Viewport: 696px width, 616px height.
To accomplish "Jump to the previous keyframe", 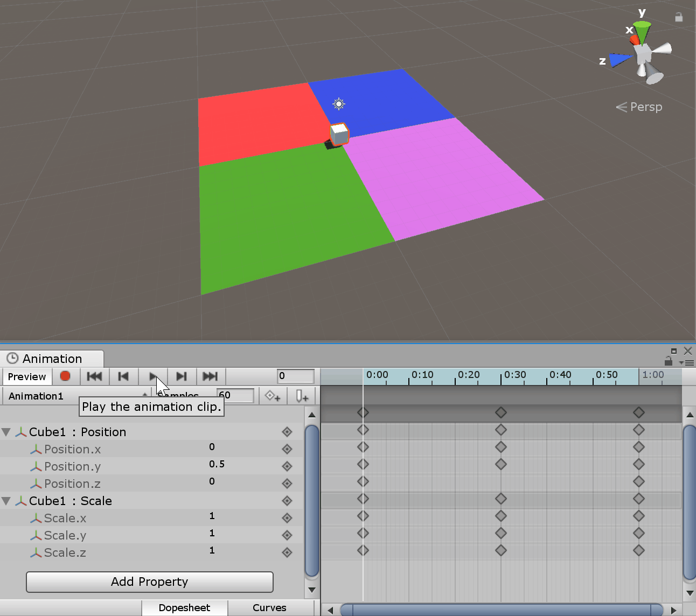I will click(123, 376).
